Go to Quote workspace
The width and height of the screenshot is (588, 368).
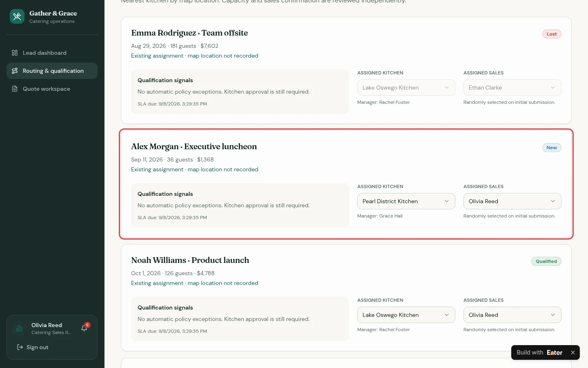(x=52, y=89)
